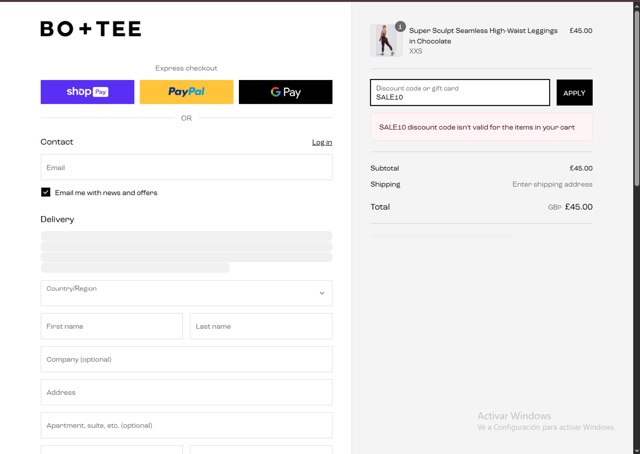640x454 pixels.
Task: Apply the discount code
Action: (575, 93)
